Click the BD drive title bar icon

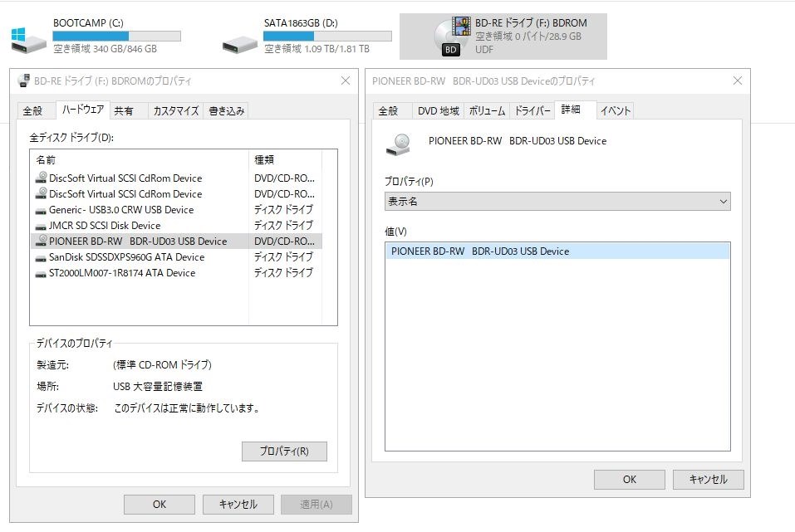coord(23,81)
